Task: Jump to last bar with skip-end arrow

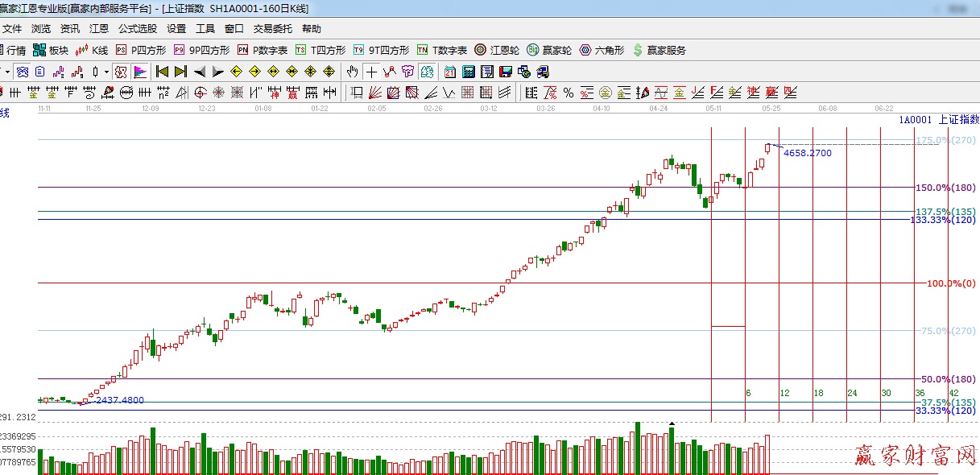Action: point(180,72)
